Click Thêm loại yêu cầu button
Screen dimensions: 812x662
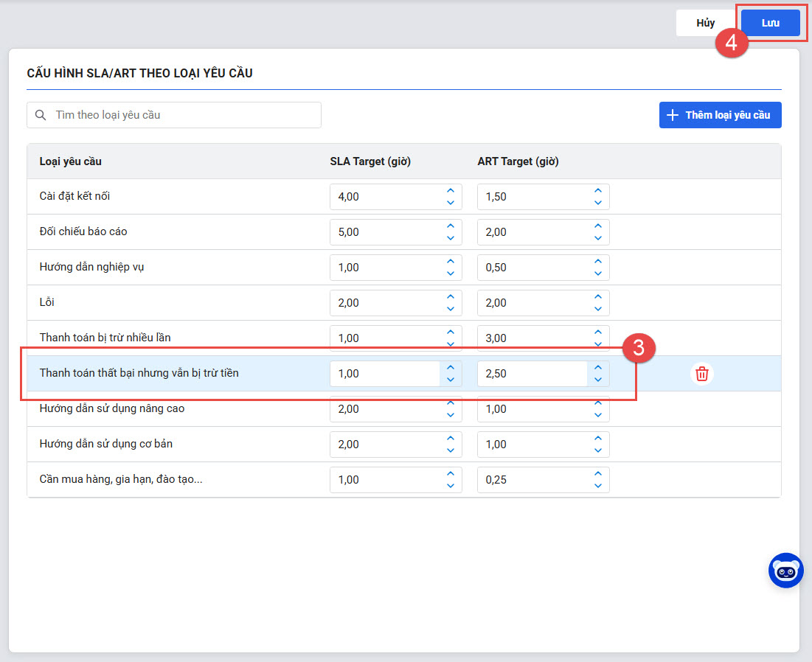(x=720, y=115)
